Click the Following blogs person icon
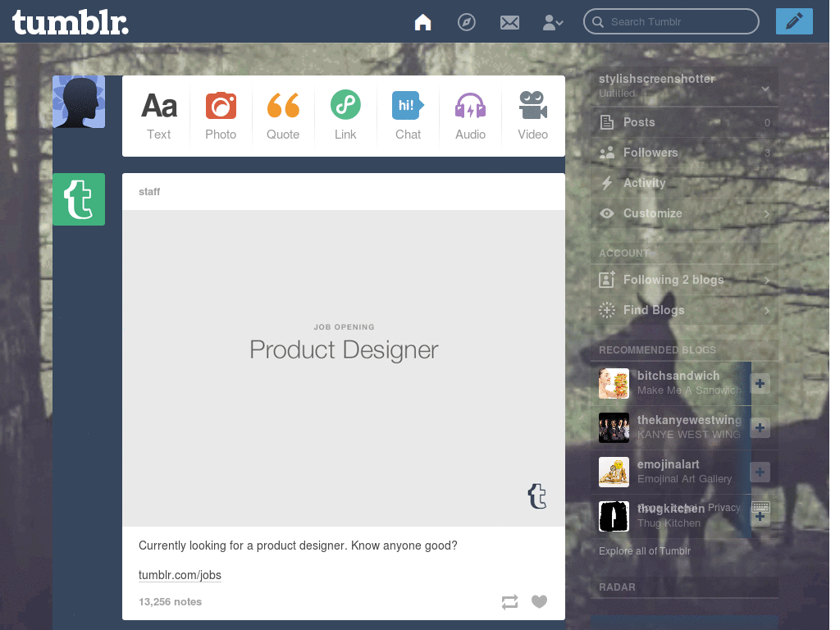840x630 pixels. (606, 279)
